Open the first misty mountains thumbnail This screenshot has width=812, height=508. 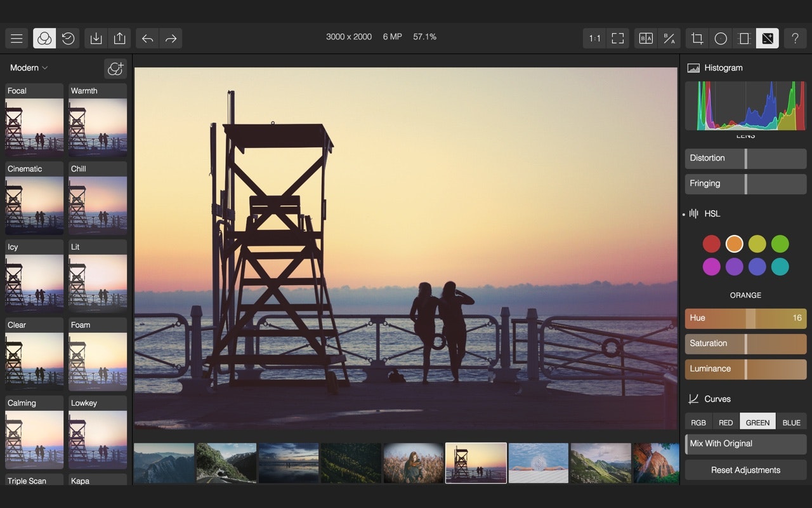tap(164, 463)
